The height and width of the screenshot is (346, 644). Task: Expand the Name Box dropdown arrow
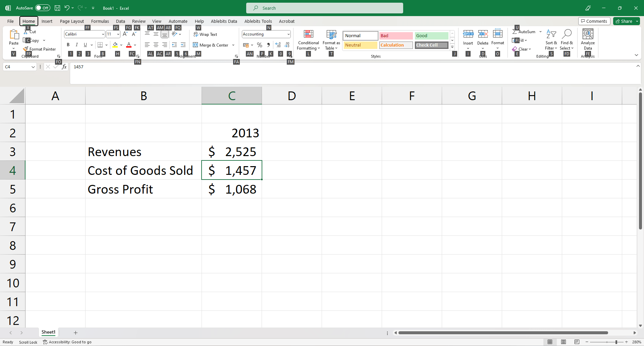point(33,67)
